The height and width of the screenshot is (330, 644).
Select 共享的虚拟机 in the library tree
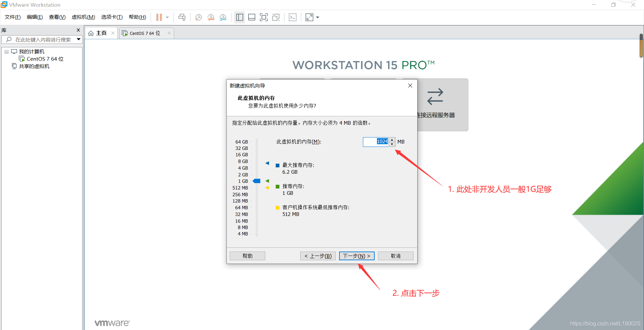(x=34, y=66)
